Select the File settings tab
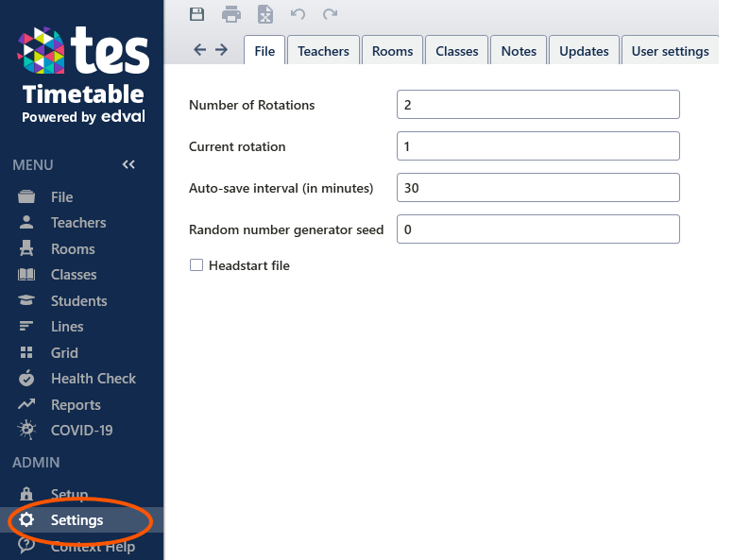The width and height of the screenshot is (733, 560). [264, 50]
